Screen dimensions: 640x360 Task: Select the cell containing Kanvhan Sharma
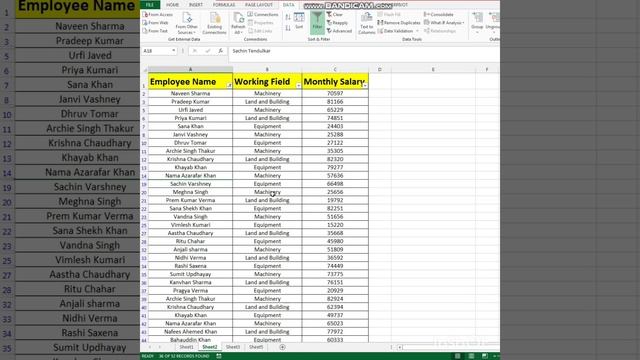coord(190,282)
